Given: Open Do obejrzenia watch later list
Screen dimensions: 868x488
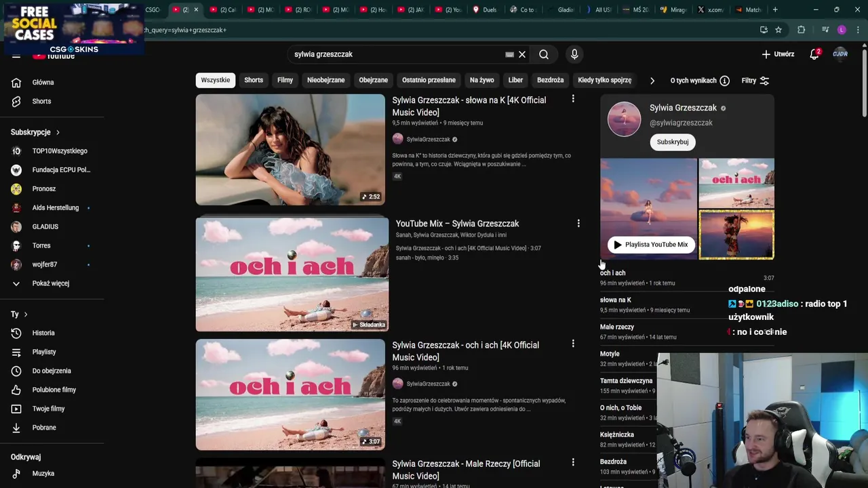Looking at the screenshot, I should [x=52, y=371].
